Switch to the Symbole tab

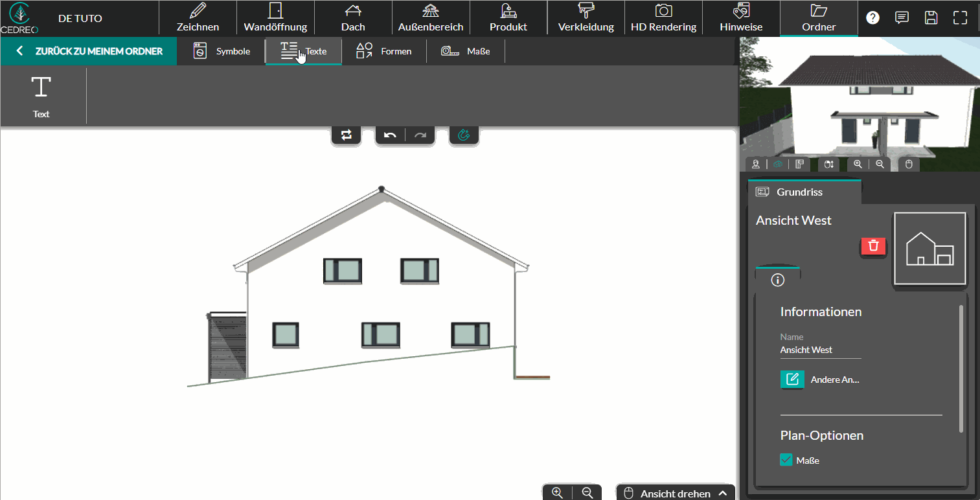pyautogui.click(x=222, y=51)
